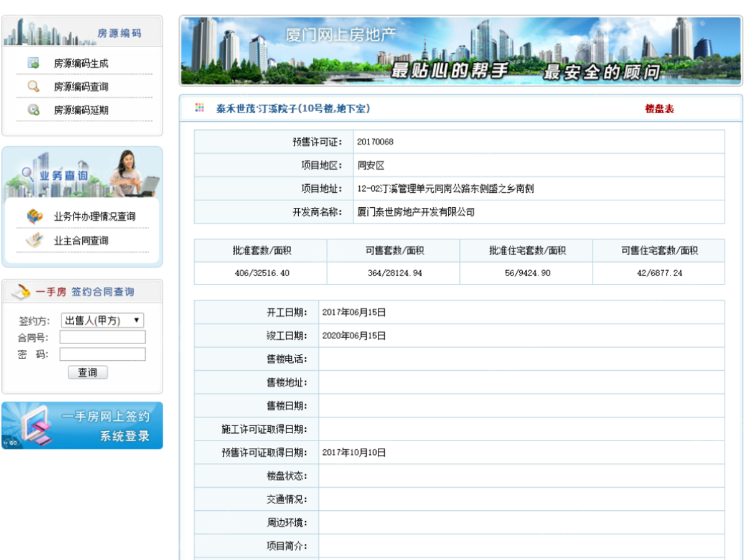Click the 售楼电话 label
The width and height of the screenshot is (747, 560).
coord(287,359)
